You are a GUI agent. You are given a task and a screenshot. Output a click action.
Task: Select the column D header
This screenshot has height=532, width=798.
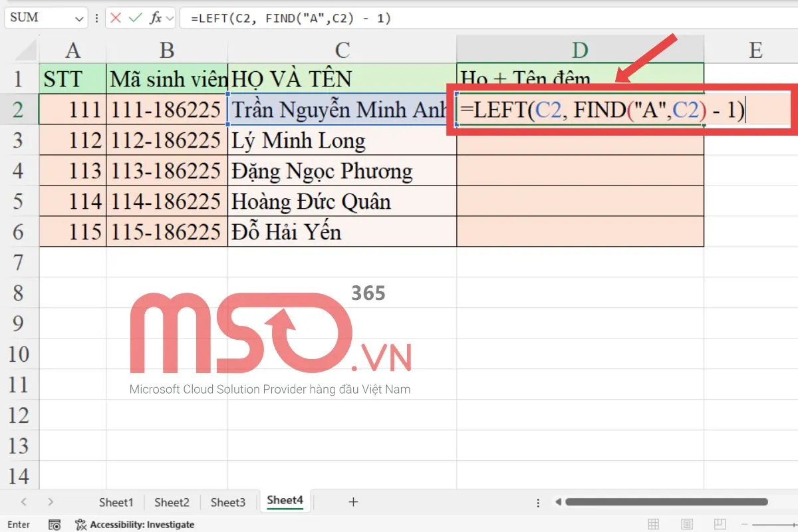point(579,49)
